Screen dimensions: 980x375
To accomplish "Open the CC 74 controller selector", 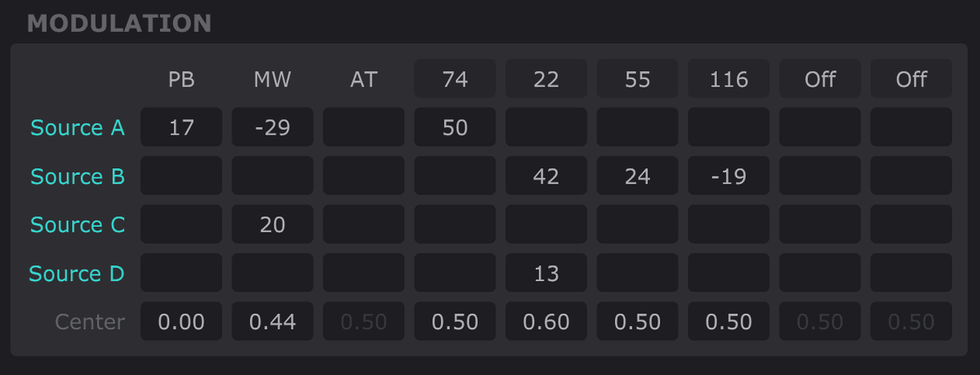I will 455,78.
